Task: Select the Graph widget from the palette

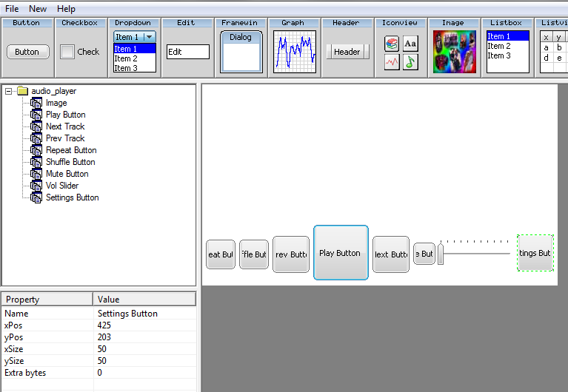Action: tap(294, 51)
